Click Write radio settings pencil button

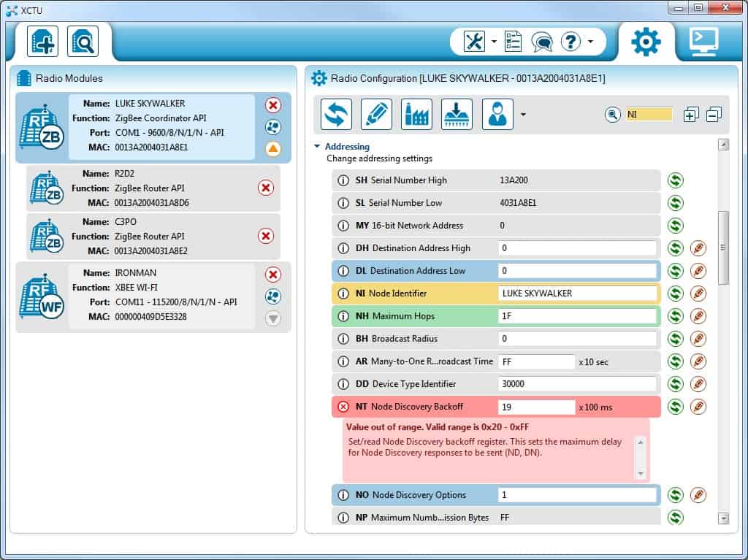coord(376,115)
